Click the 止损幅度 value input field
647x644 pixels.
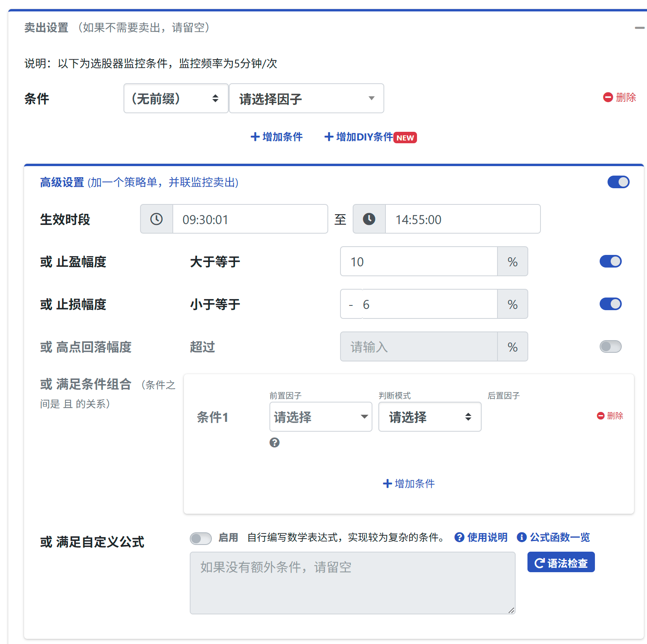coord(428,304)
